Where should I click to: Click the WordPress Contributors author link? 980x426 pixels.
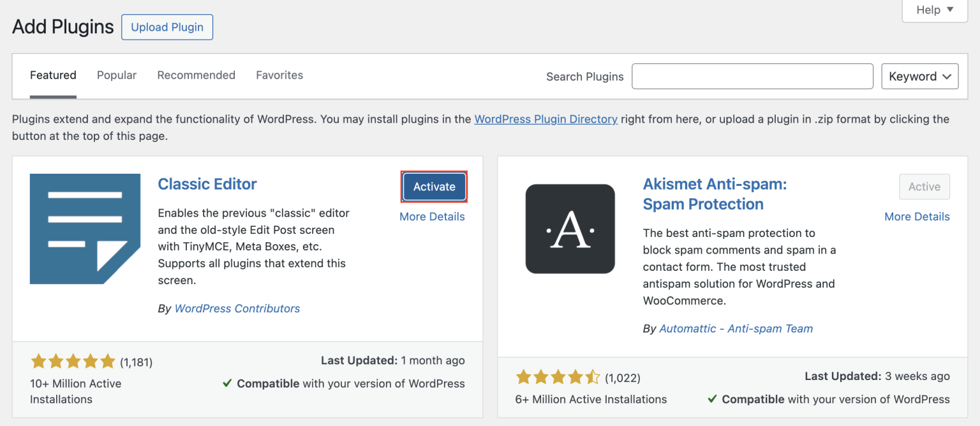(x=237, y=308)
